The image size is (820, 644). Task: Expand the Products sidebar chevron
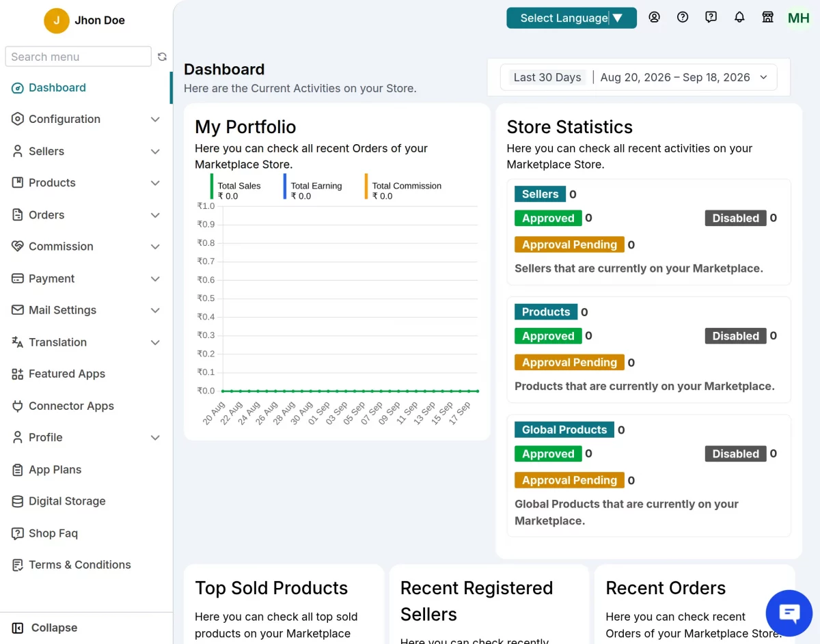pyautogui.click(x=155, y=183)
